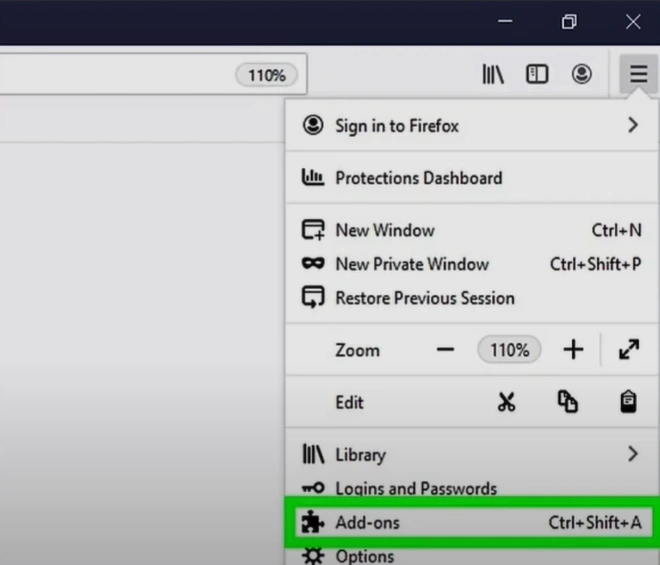660x565 pixels.
Task: Increase zoom with the plus button
Action: pyautogui.click(x=573, y=349)
